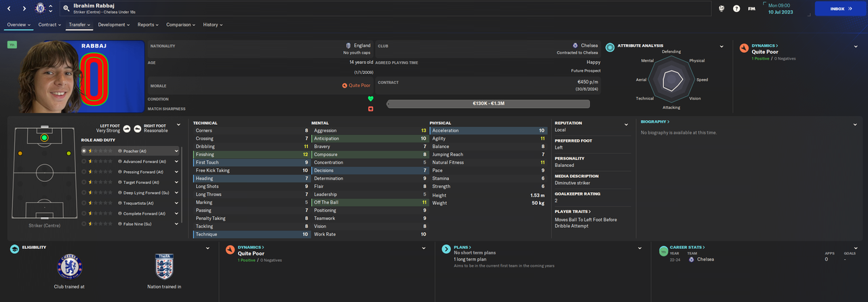The height and width of the screenshot is (302, 868).
Task: Select the Poacher (At) role radio button
Action: [x=84, y=151]
